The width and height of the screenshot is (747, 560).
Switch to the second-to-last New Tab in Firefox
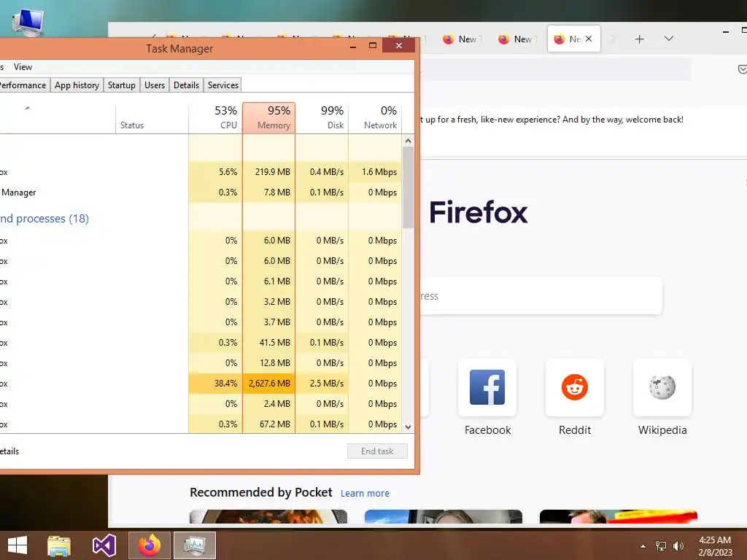[516, 39]
